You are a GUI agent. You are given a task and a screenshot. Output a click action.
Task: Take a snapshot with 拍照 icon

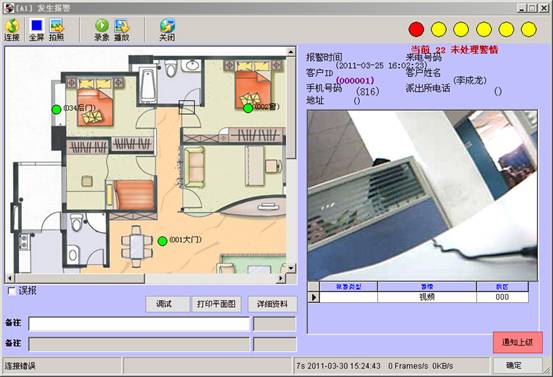[57, 30]
